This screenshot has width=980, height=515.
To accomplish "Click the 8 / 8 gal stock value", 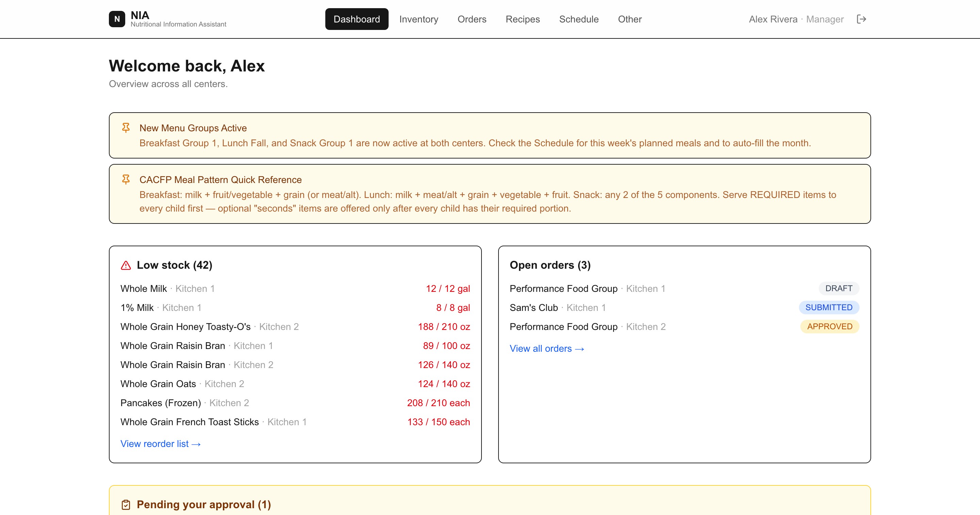I will [453, 308].
